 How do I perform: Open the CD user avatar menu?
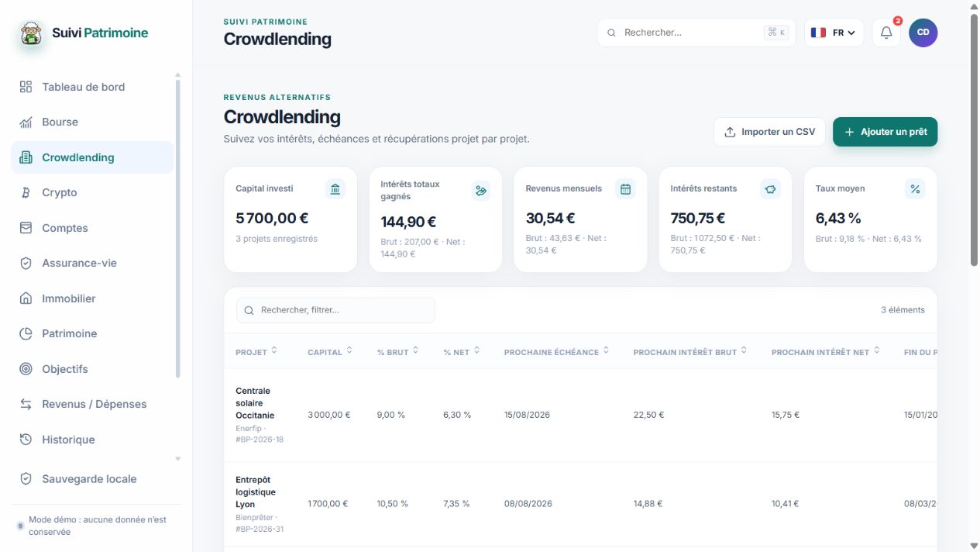[923, 33]
